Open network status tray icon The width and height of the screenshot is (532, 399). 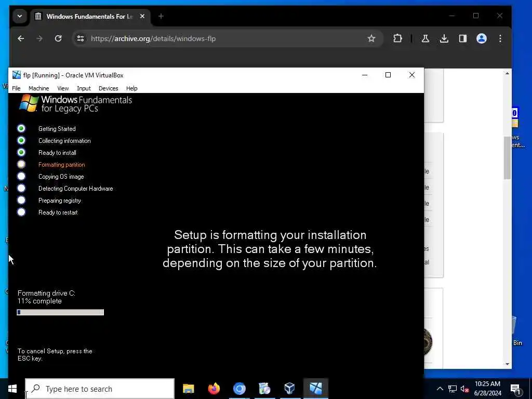pyautogui.click(x=453, y=389)
